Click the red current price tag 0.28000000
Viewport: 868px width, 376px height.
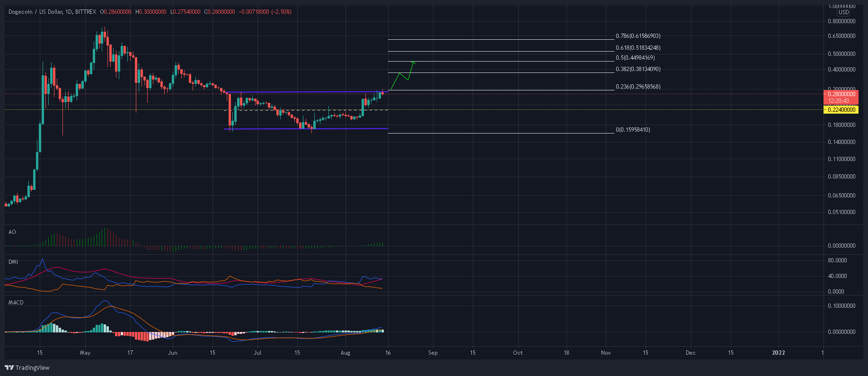click(841, 94)
